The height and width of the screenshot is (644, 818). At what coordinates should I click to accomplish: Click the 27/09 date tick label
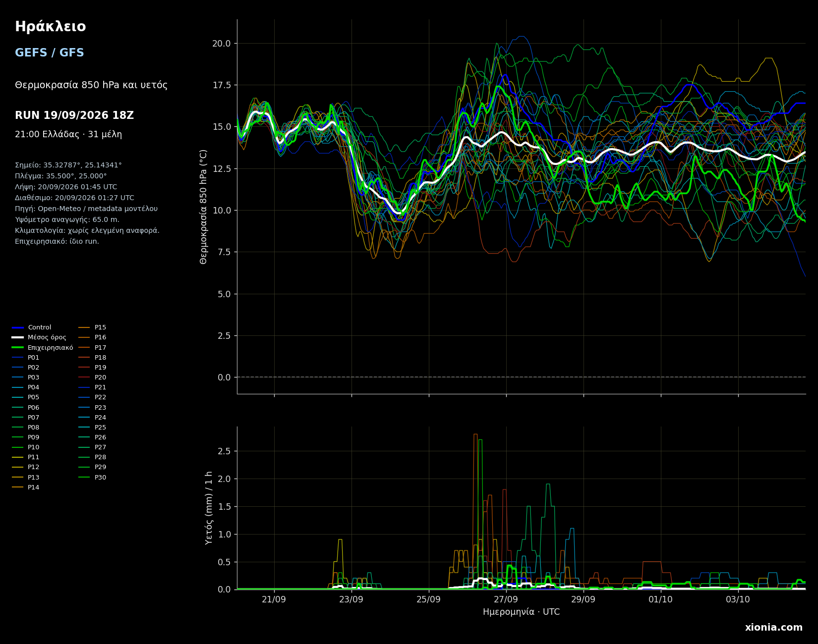coord(506,599)
